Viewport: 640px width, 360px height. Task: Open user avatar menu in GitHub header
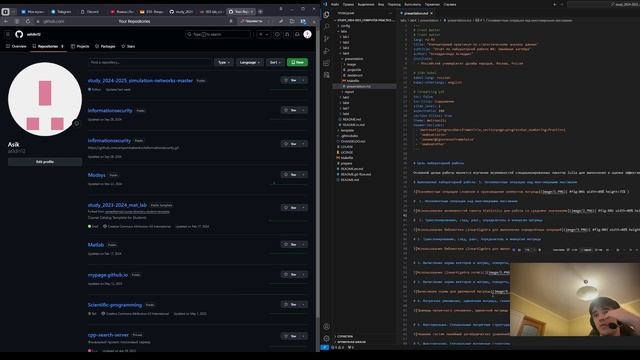coord(307,34)
